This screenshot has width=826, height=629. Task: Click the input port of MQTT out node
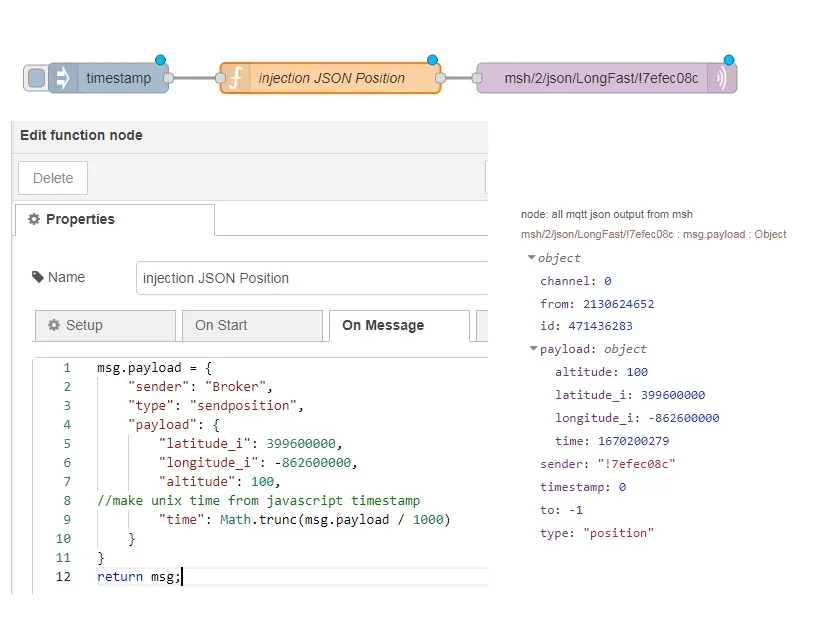(x=476, y=78)
